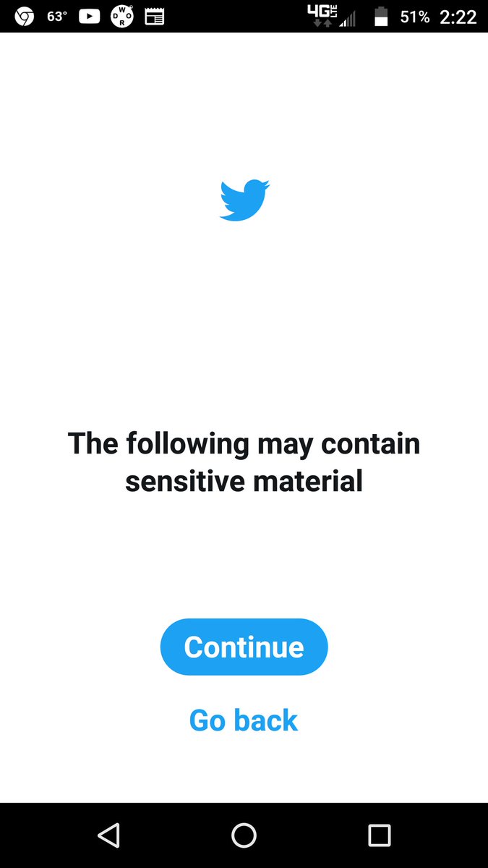Tap the 63° weather temperature indicator
The height and width of the screenshot is (868, 488).
[57, 17]
